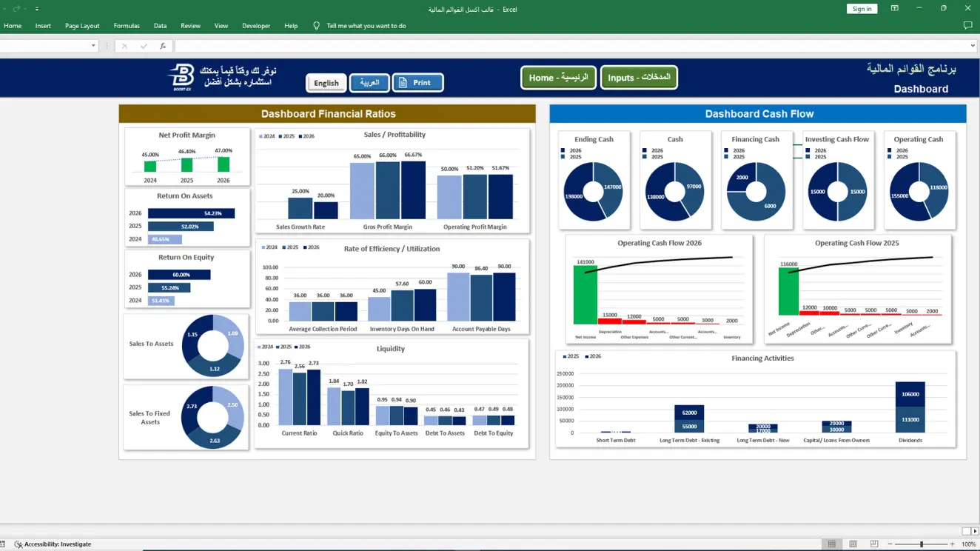This screenshot has width=980, height=551.
Task: Click the Print button on dashboard
Action: [x=417, y=83]
